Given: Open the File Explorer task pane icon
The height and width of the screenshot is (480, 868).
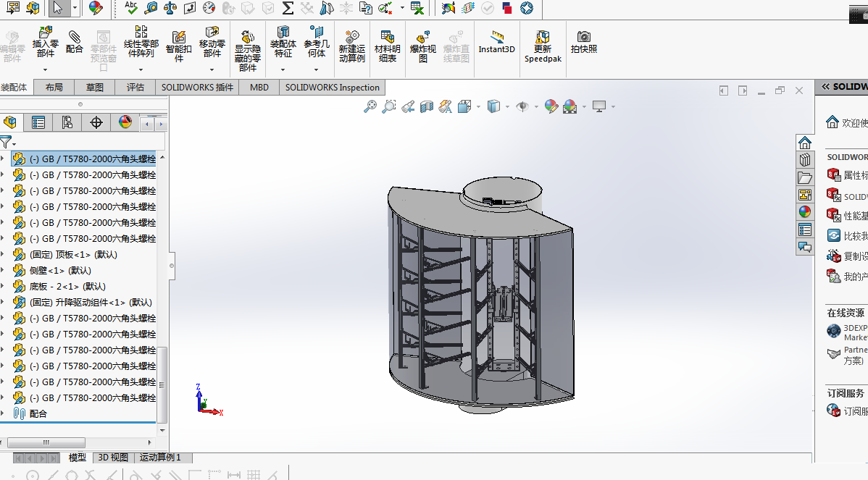Looking at the screenshot, I should [x=805, y=177].
